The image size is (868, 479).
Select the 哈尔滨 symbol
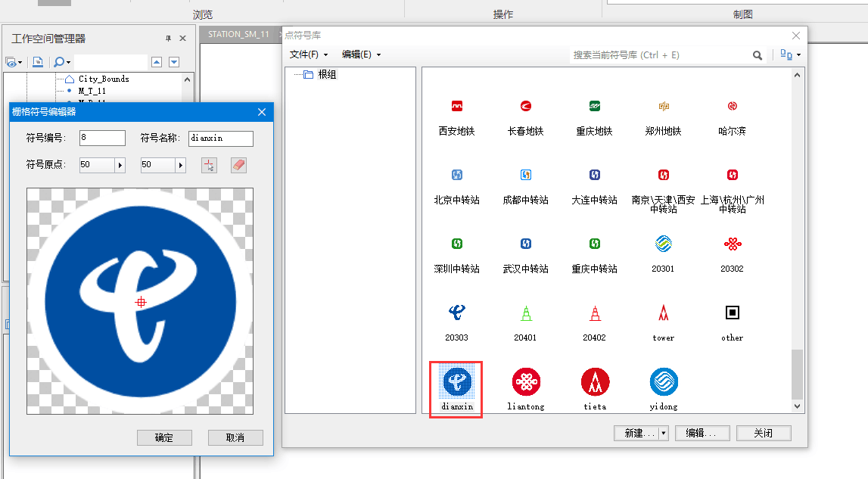(733, 106)
